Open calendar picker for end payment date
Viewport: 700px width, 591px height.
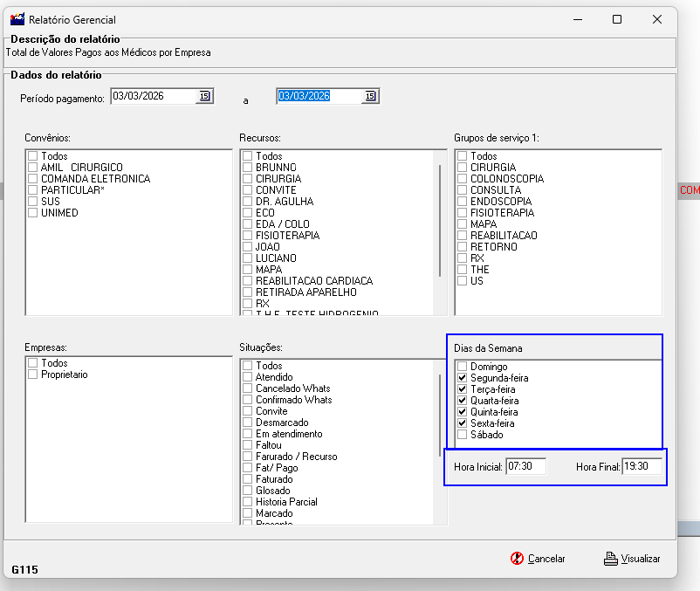click(x=370, y=96)
